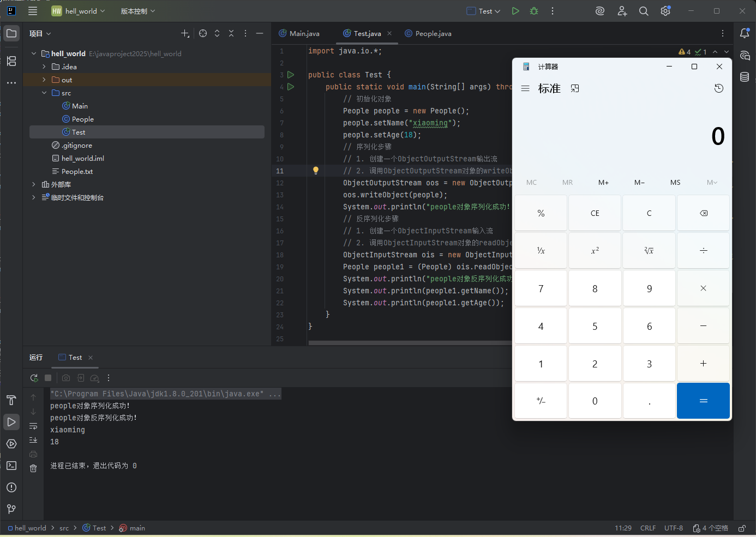The height and width of the screenshot is (537, 756).
Task: Open the Database tool window icon
Action: [745, 77]
